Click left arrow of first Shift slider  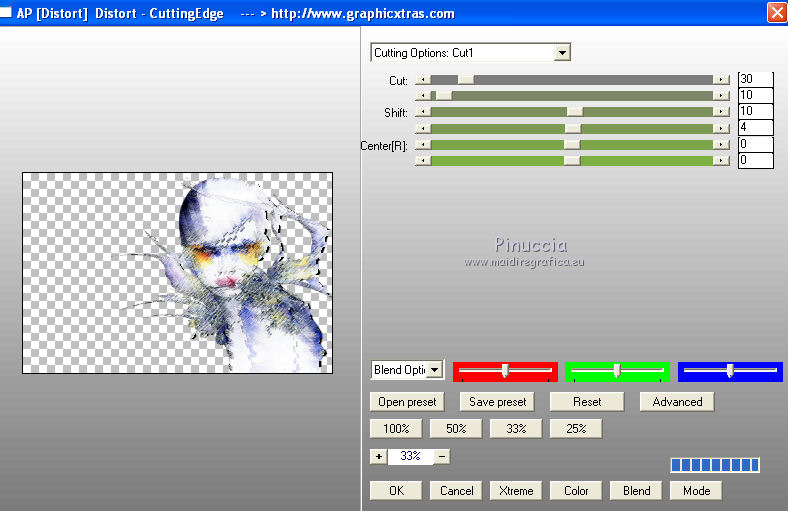coord(423,112)
